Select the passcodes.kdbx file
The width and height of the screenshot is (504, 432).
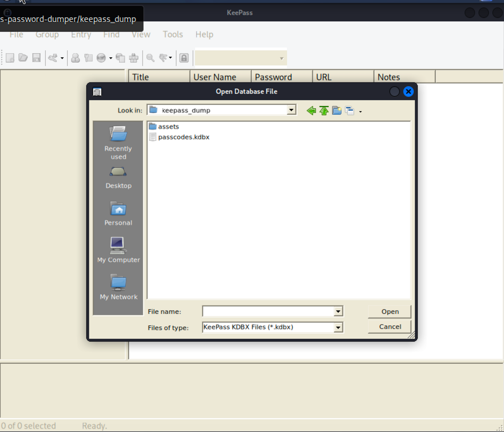point(179,137)
